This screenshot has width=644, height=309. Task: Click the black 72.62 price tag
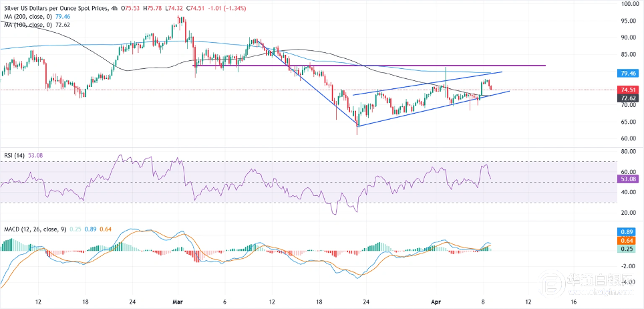(x=627, y=98)
